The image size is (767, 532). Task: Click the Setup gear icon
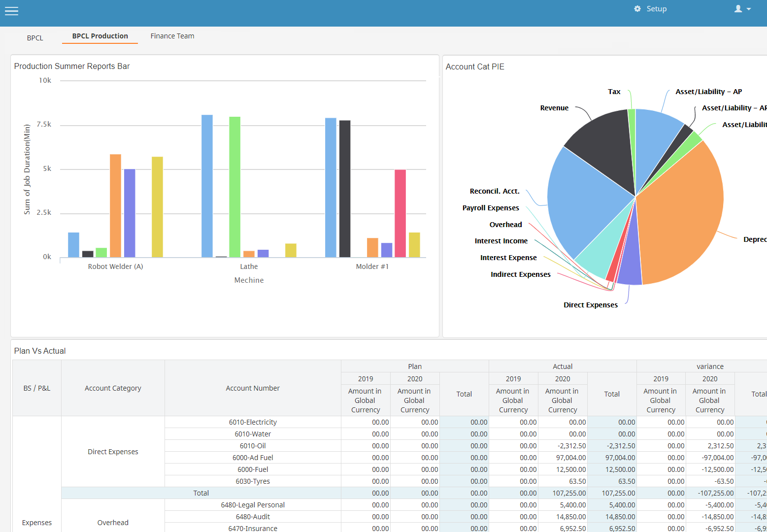[x=637, y=9]
